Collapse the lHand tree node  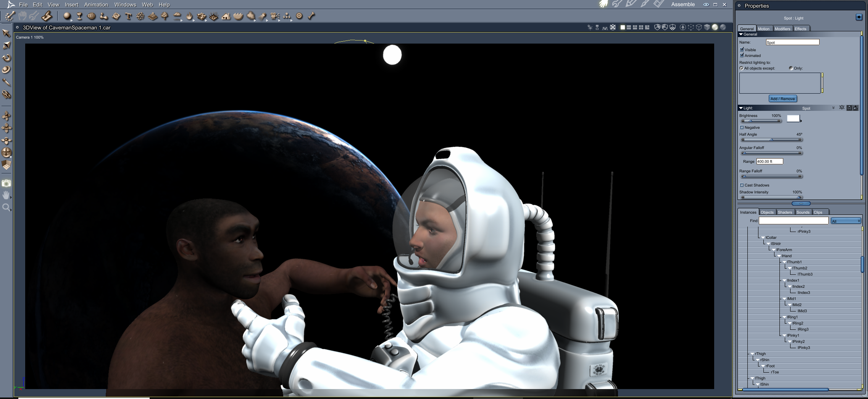[x=779, y=256]
